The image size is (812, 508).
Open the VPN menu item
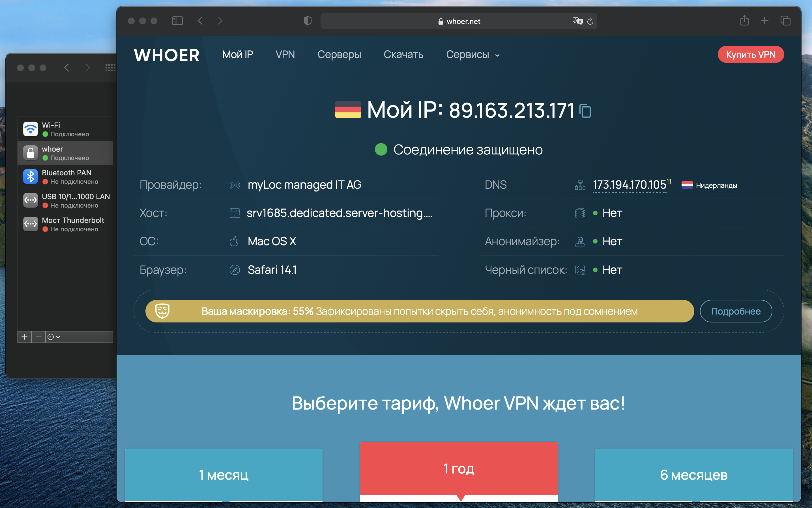(x=285, y=54)
